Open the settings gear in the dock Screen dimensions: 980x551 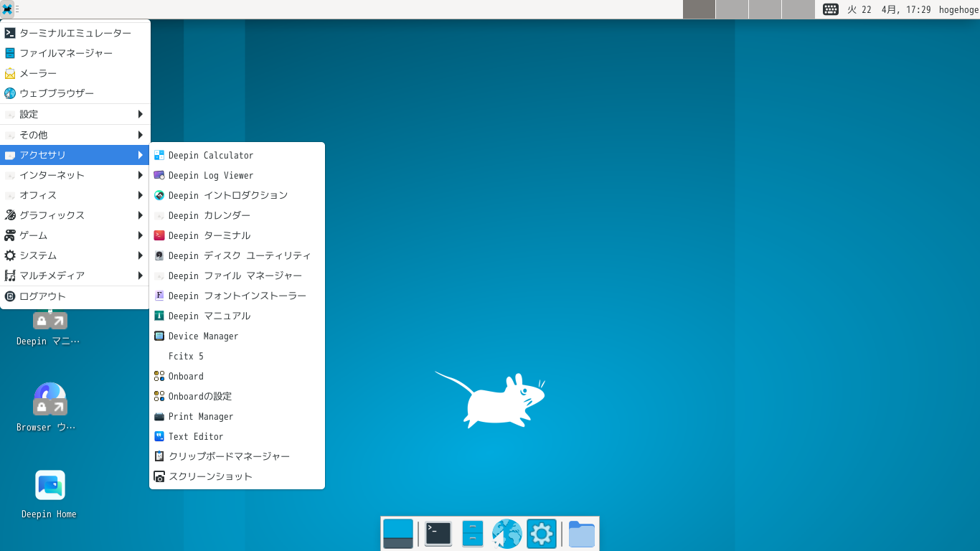click(x=542, y=534)
